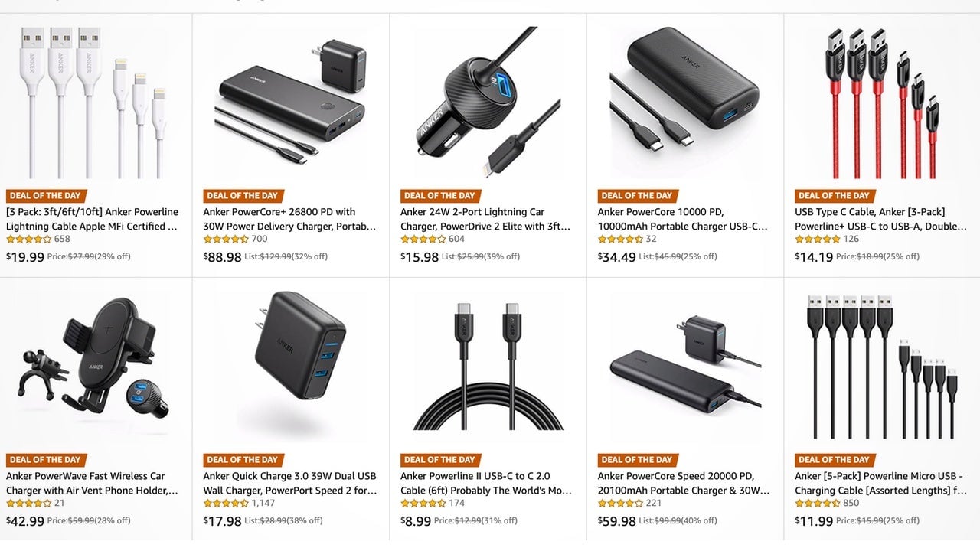Open Anker 24W 2-Port Lightning Car Charger link
This screenshot has width=980, height=551.
coord(486,219)
